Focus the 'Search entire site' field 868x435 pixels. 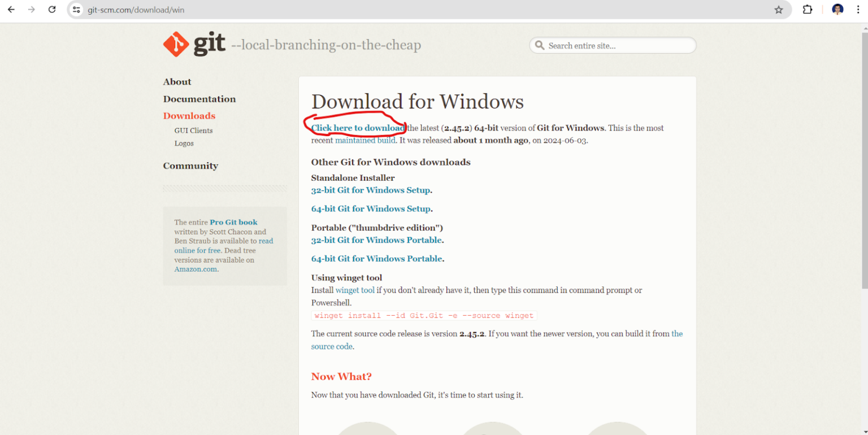[618, 46]
